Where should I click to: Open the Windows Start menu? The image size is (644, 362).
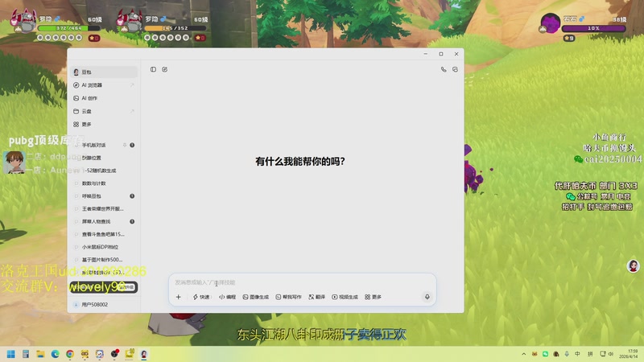(11, 354)
